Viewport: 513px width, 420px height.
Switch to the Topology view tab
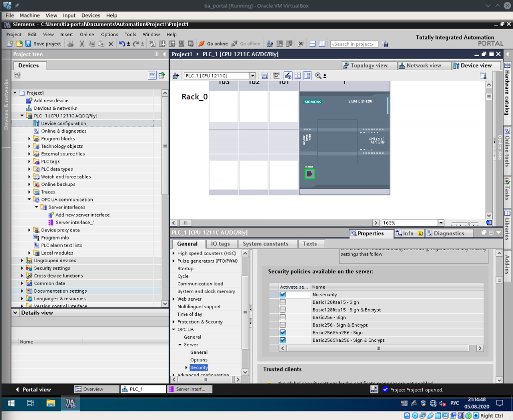tap(369, 66)
